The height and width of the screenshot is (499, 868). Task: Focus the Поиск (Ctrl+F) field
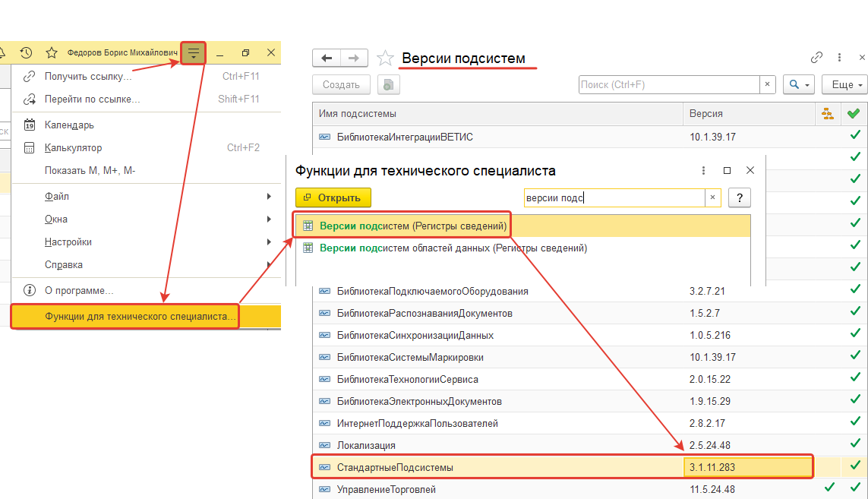tap(669, 85)
